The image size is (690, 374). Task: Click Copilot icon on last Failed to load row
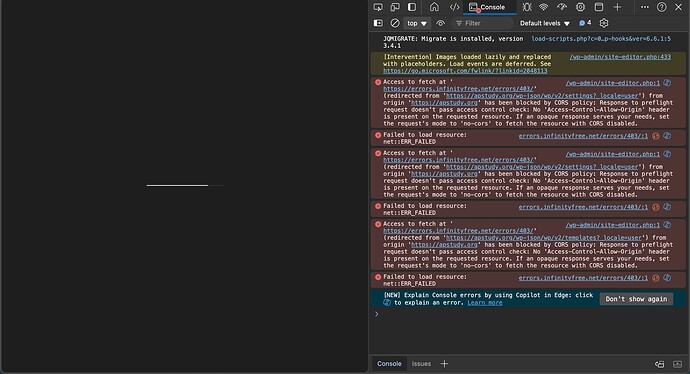(x=668, y=278)
